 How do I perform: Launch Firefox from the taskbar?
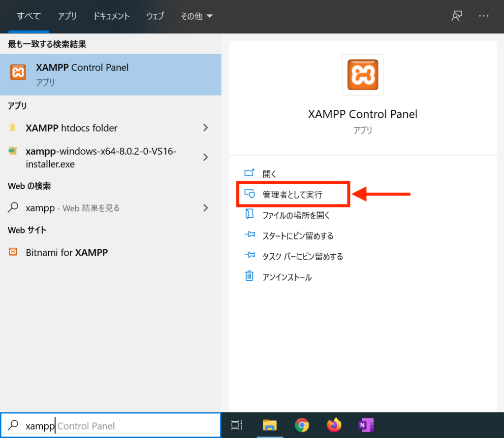(334, 425)
